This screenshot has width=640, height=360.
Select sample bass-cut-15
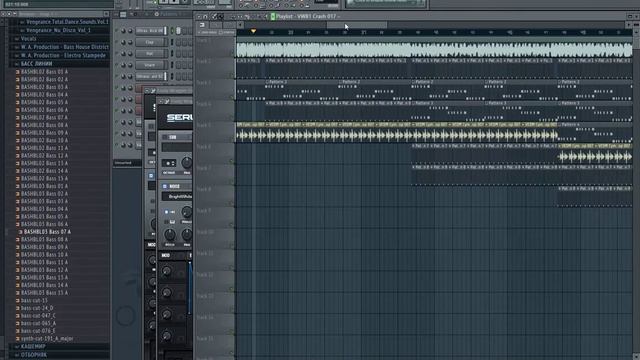tap(34, 300)
